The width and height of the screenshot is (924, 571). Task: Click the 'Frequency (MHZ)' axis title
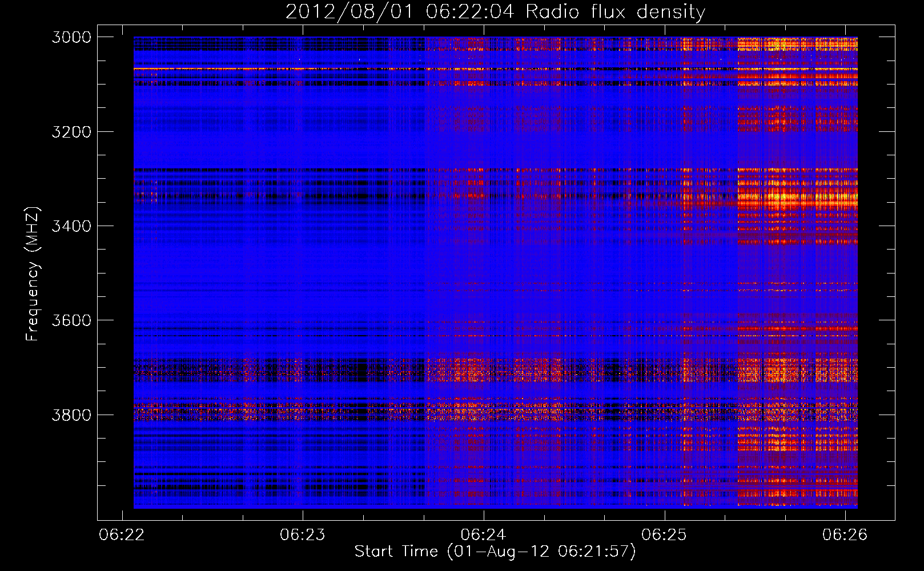point(33,274)
